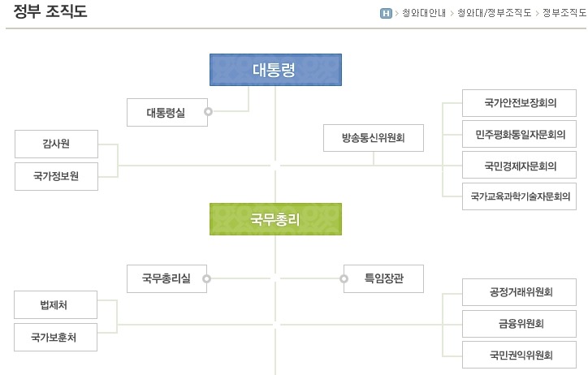Image resolution: width=588 pixels, height=375 pixels.
Task: Open the 국가정보원 box
Action: coord(56,175)
